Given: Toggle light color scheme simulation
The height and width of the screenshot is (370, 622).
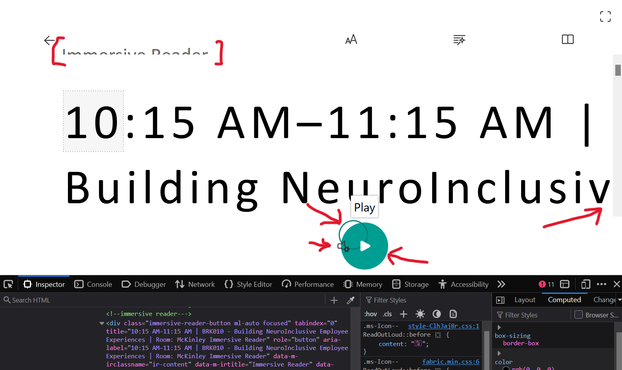Looking at the screenshot, I should pyautogui.click(x=420, y=314).
